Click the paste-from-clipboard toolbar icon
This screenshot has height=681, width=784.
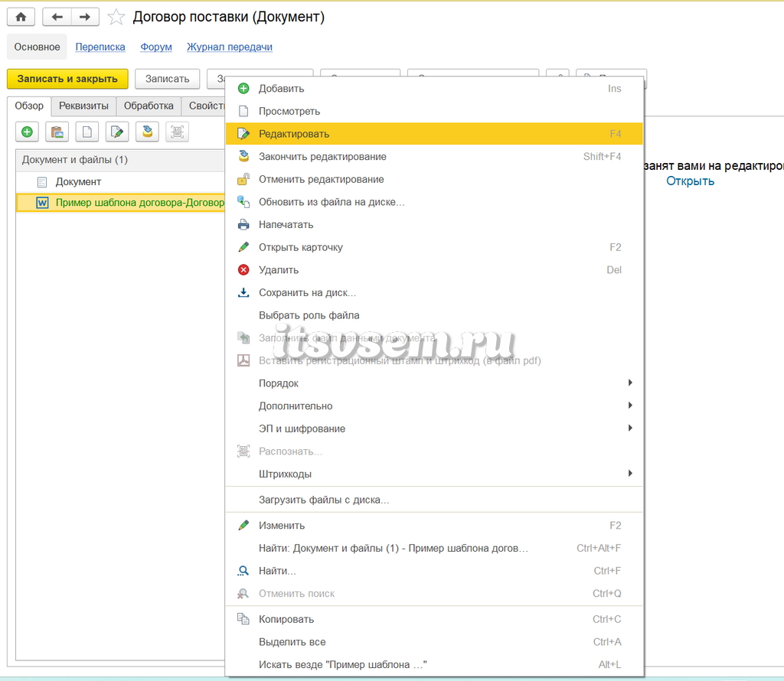pyautogui.click(x=57, y=132)
